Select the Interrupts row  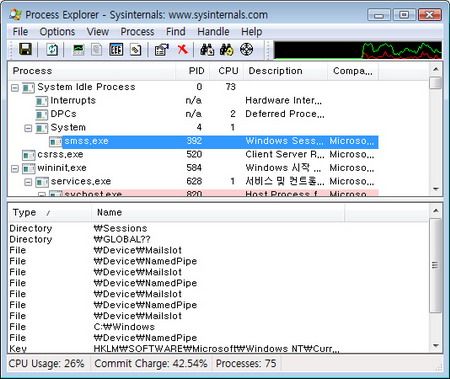(193, 101)
